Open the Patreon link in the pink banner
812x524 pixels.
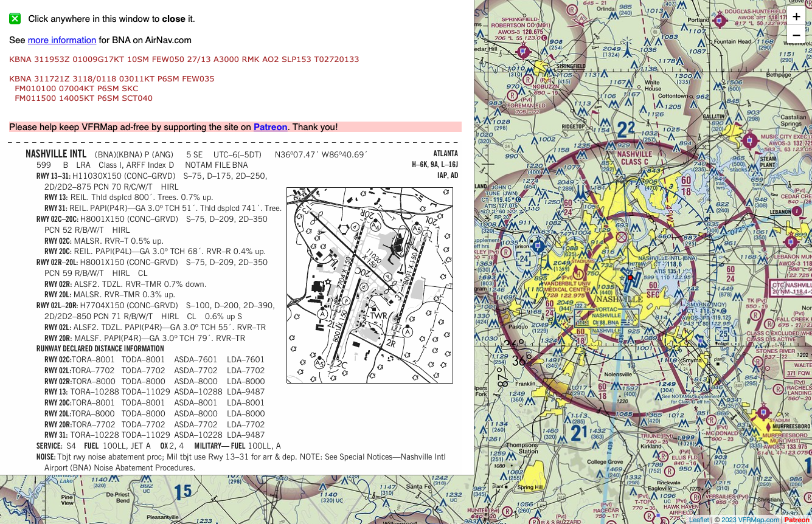270,127
